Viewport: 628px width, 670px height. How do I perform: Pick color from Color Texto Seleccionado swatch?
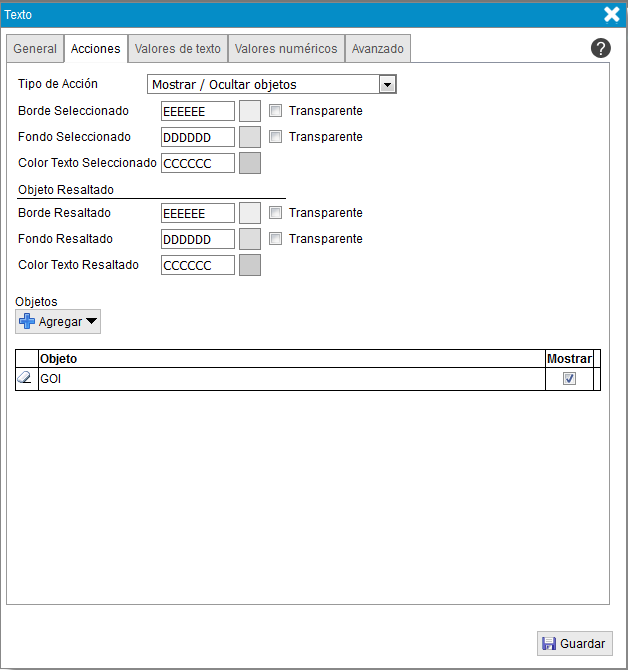(250, 163)
